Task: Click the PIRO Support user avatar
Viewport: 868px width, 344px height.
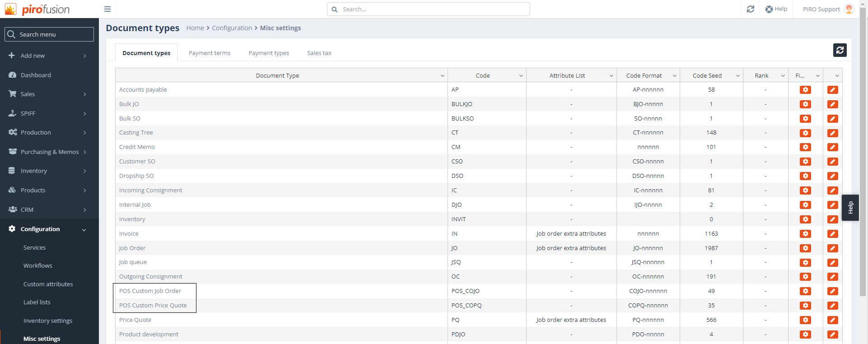Action: point(849,9)
